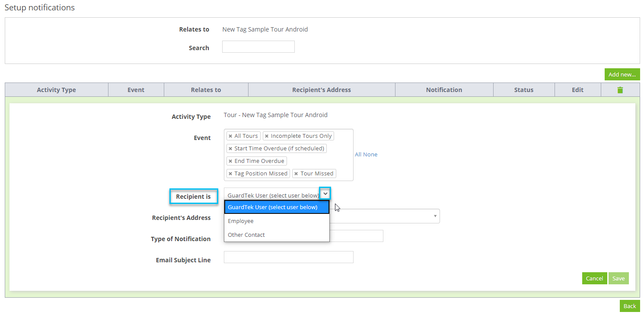Open the Recipient's Address combo box

435,216
